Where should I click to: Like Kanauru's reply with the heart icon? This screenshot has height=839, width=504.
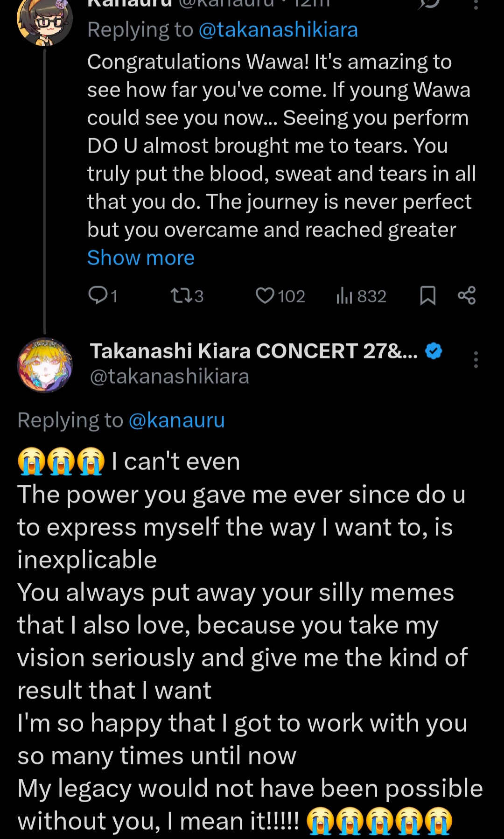tap(265, 295)
